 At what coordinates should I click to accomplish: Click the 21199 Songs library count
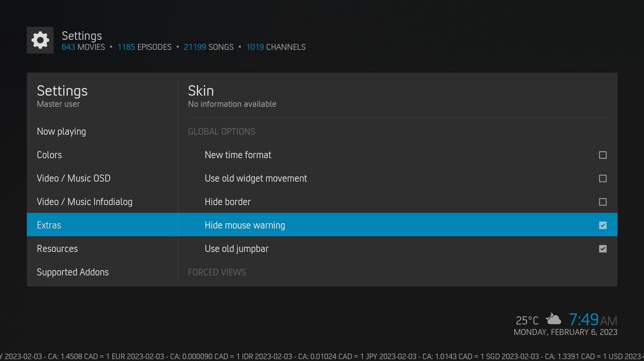tap(208, 47)
